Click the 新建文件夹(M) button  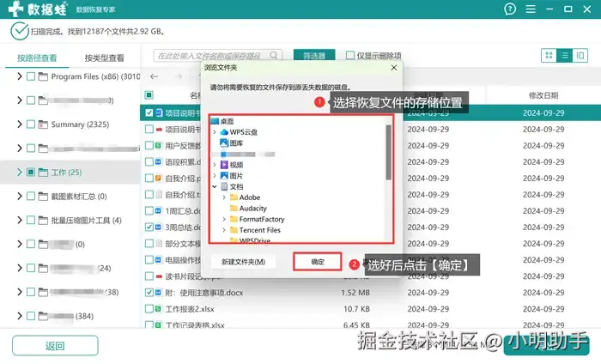243,262
